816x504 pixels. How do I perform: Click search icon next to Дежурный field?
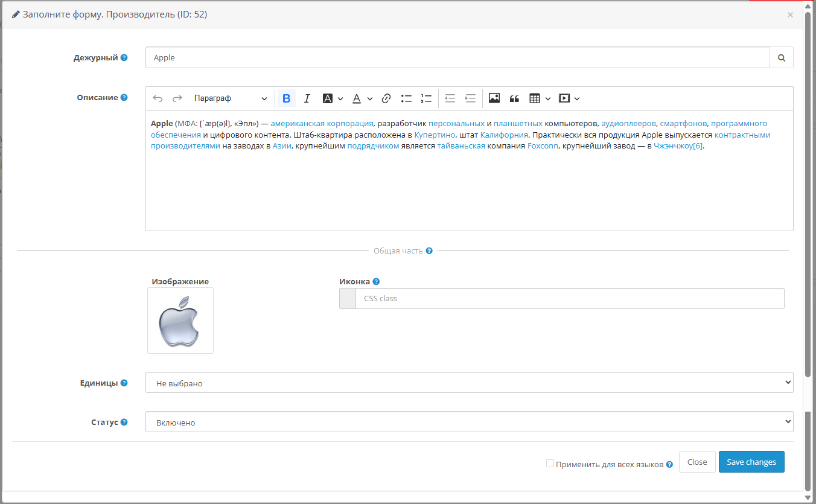tap(782, 58)
